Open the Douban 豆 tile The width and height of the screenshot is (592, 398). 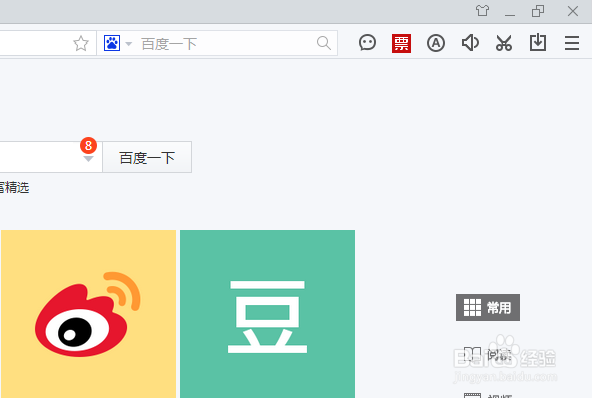point(267,314)
